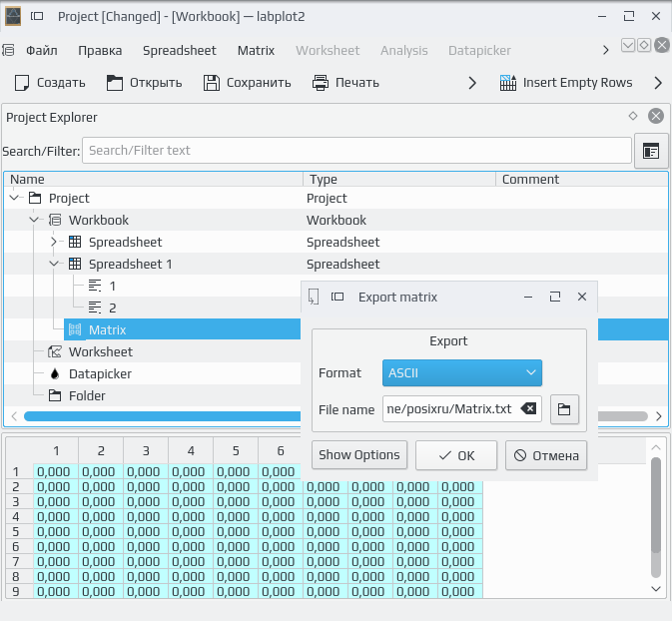Click the Project folder icon in the tree

tap(35, 198)
